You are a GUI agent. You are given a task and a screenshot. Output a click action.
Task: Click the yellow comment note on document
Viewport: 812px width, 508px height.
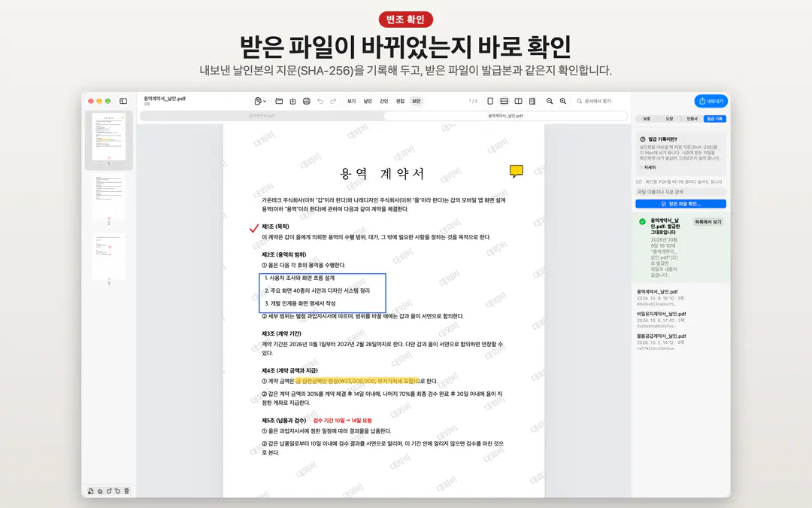point(517,171)
